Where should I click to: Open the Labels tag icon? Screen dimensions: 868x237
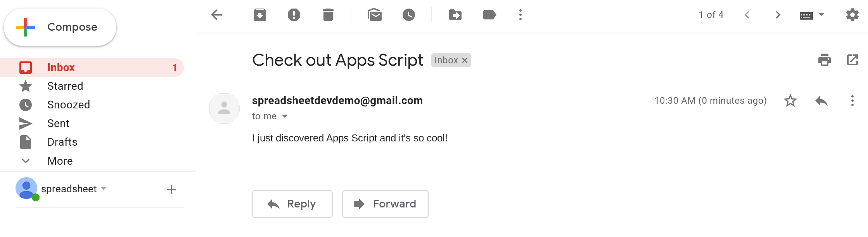[x=489, y=15]
